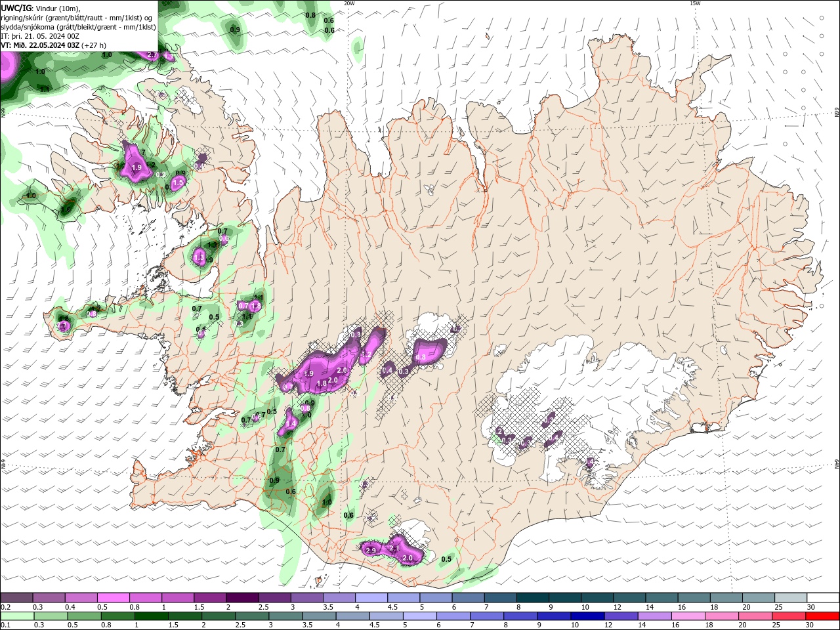
Task: Click the lower legend swatch between 25 and 30
Action: 788,616
